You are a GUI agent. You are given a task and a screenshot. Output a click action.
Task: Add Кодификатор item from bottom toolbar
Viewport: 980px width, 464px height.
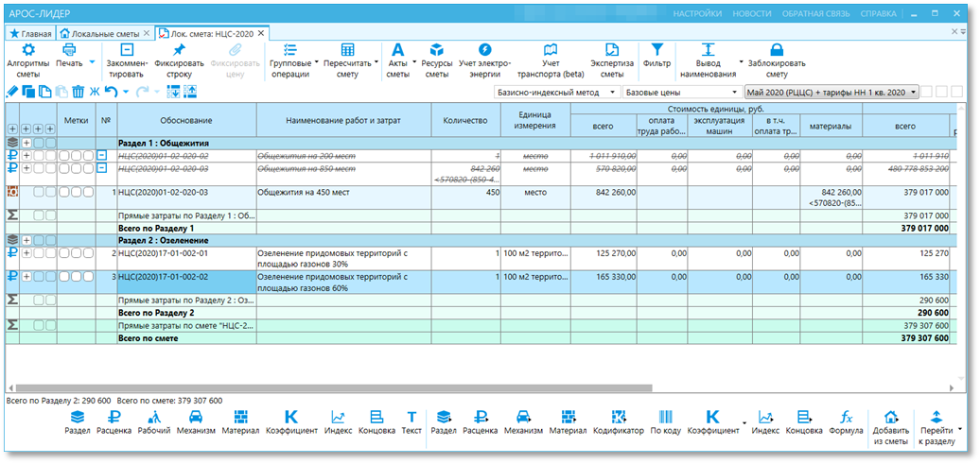(x=618, y=422)
